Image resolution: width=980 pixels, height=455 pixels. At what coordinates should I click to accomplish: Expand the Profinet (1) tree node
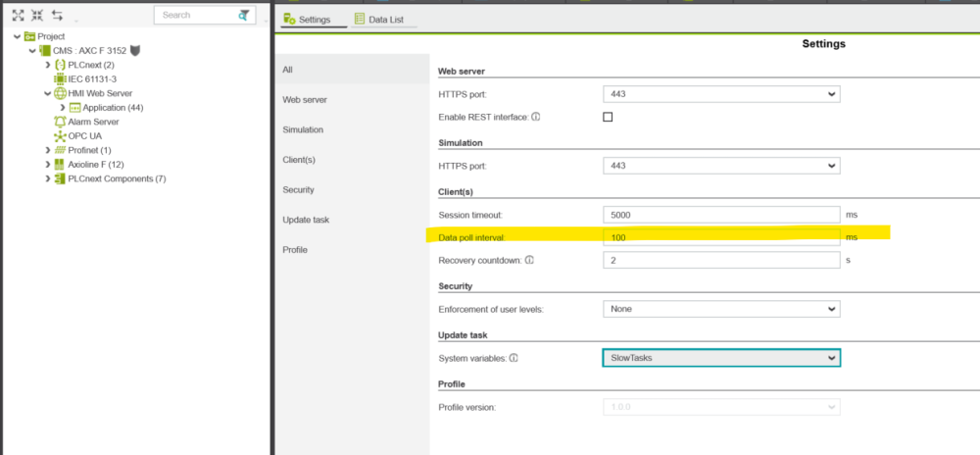pyautogui.click(x=47, y=150)
